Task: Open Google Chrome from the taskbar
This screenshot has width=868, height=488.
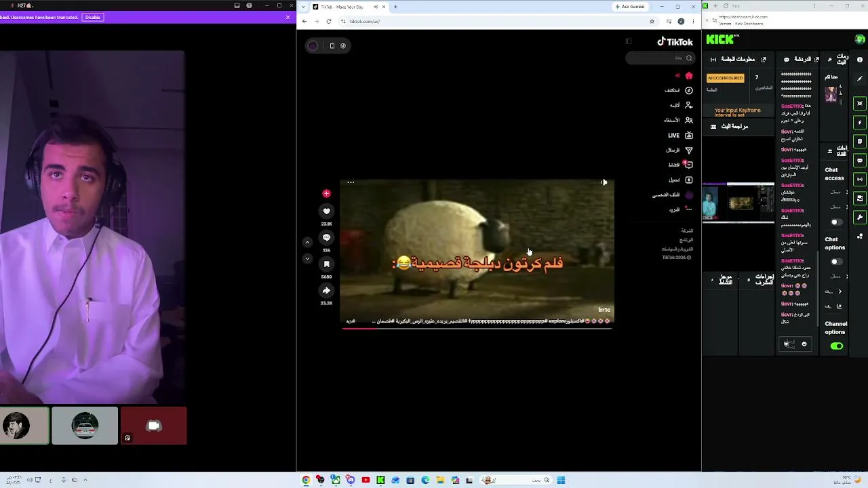Action: pos(306,481)
